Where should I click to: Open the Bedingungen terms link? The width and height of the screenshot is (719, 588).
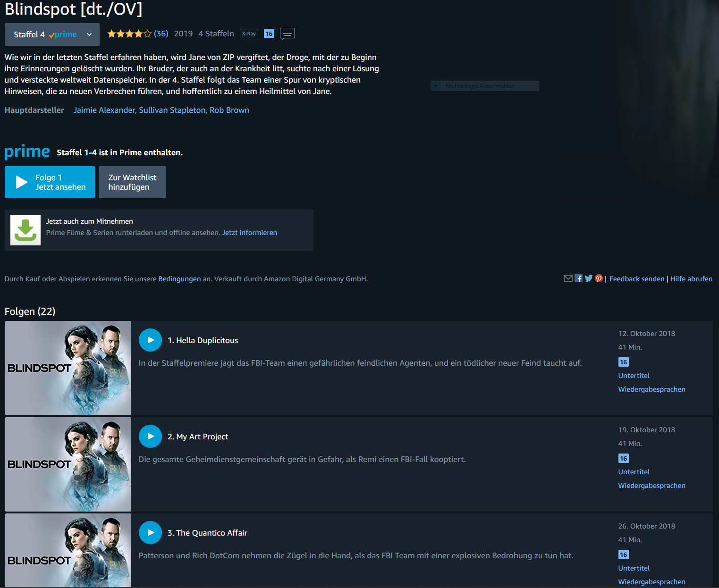(179, 279)
